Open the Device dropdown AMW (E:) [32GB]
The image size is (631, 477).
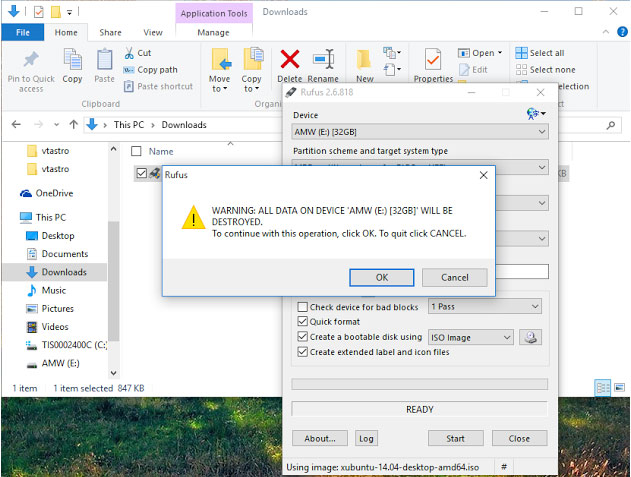(x=420, y=132)
